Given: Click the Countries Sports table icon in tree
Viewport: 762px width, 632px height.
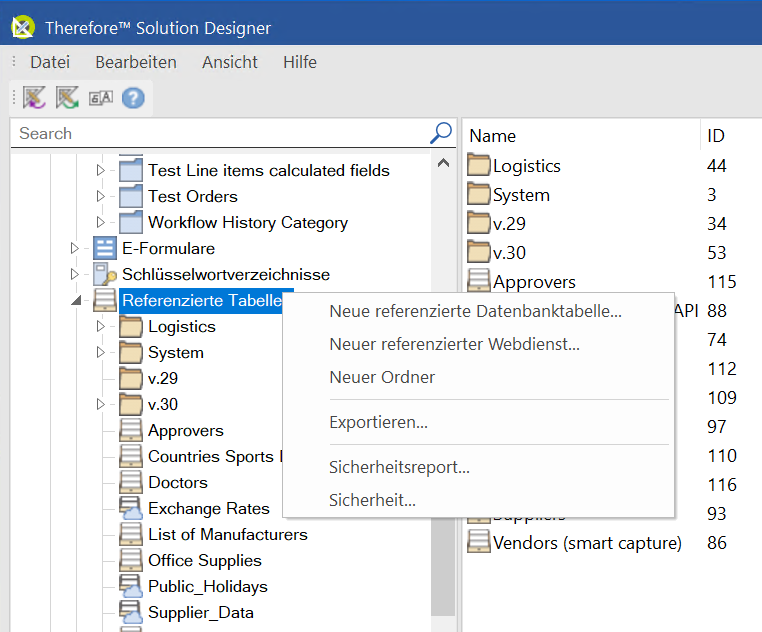Looking at the screenshot, I should 131,456.
